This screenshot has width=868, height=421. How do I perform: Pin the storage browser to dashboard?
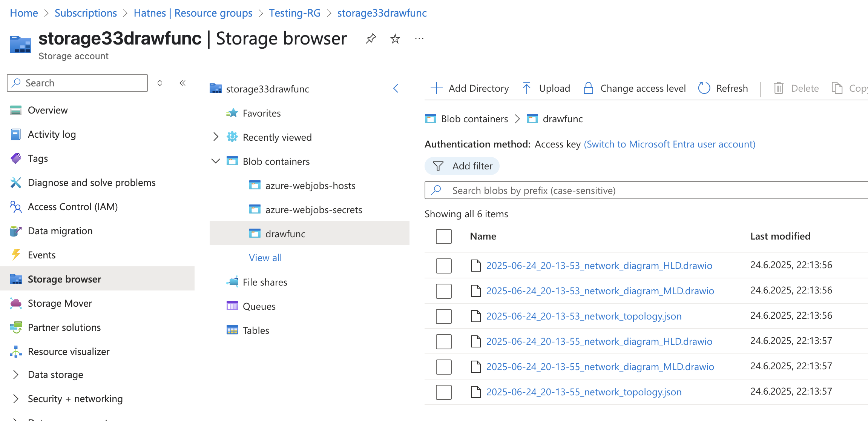pyautogui.click(x=371, y=38)
